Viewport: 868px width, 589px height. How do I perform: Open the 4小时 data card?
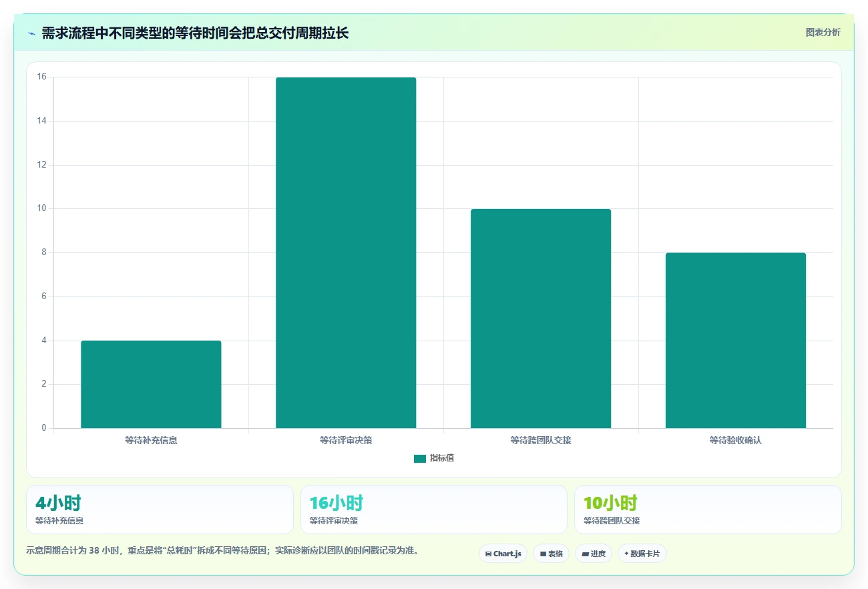click(x=160, y=510)
